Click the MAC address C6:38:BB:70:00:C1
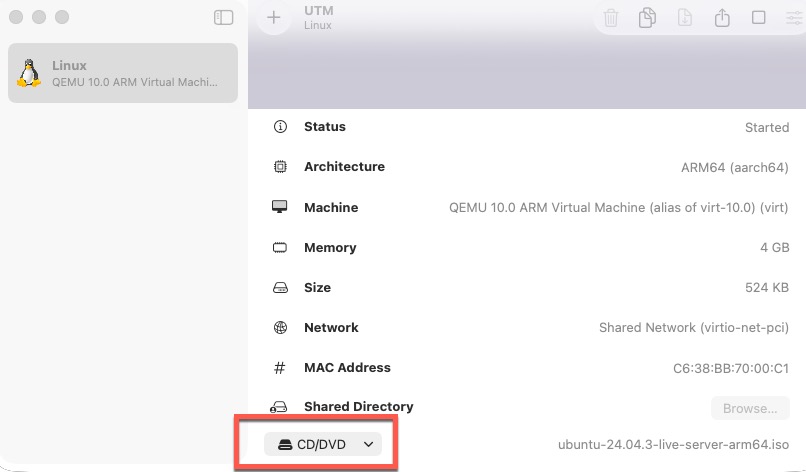This screenshot has height=472, width=806. (730, 368)
